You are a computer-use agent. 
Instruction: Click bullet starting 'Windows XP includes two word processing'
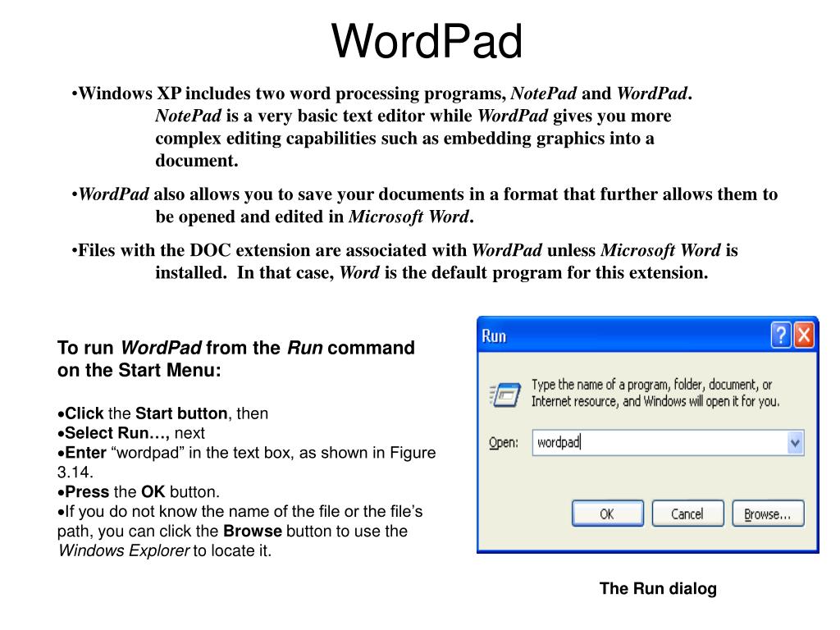[x=382, y=127]
